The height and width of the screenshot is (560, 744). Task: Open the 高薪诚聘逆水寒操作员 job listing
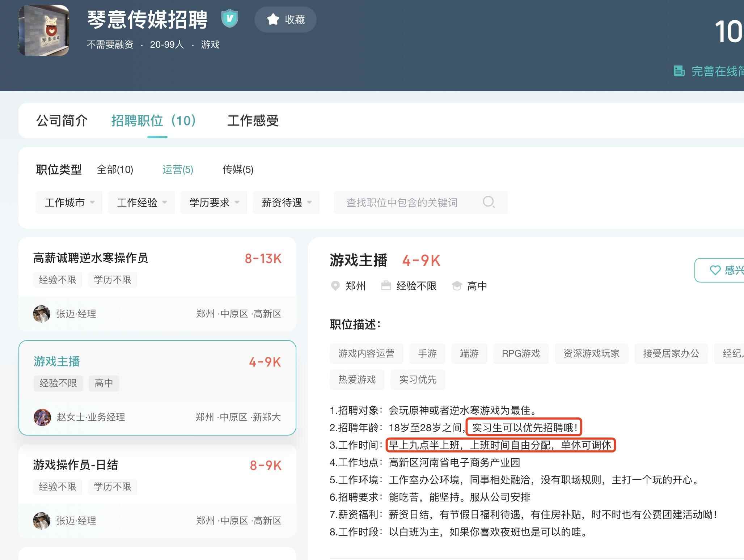click(x=90, y=258)
